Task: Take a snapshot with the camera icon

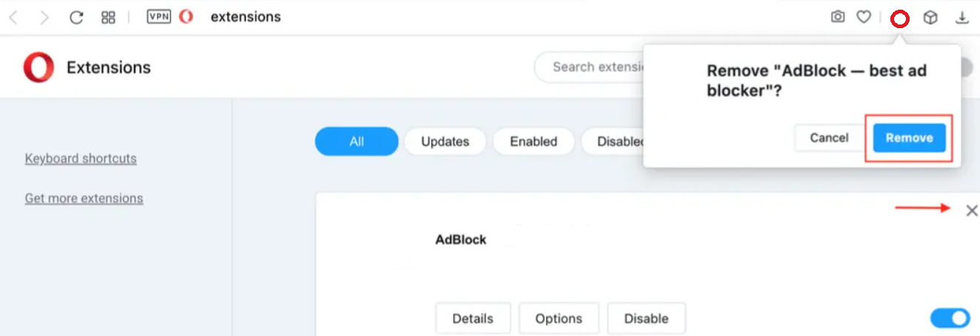Action: point(838,17)
